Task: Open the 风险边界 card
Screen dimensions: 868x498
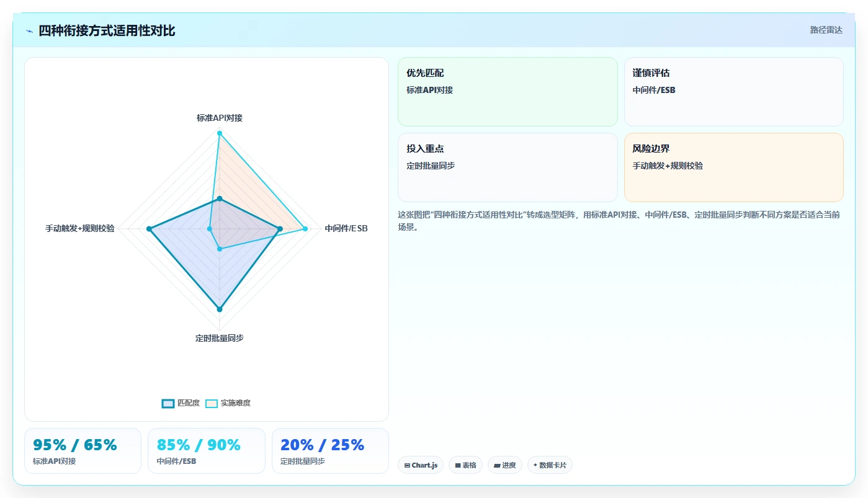Action: pos(734,167)
